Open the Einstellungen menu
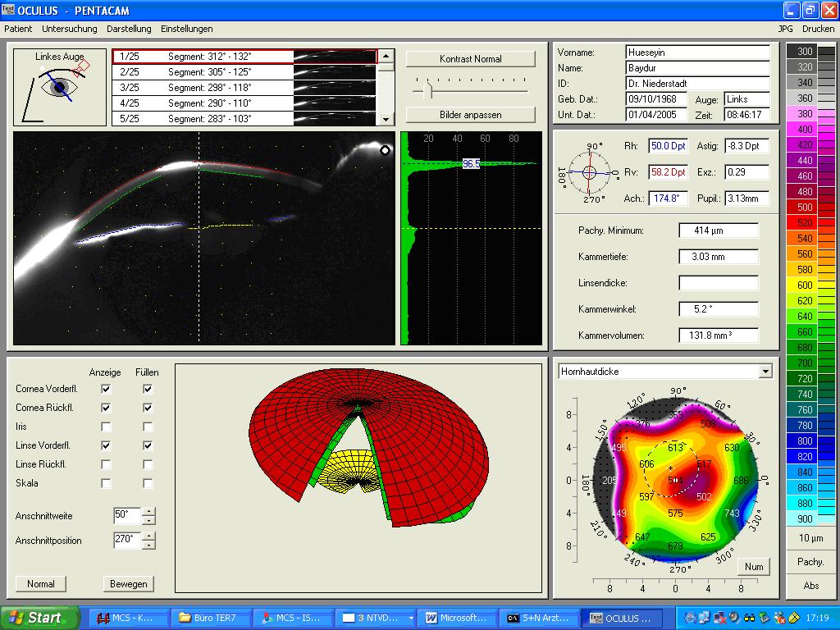Viewport: 840px width, 630px height. click(x=186, y=29)
